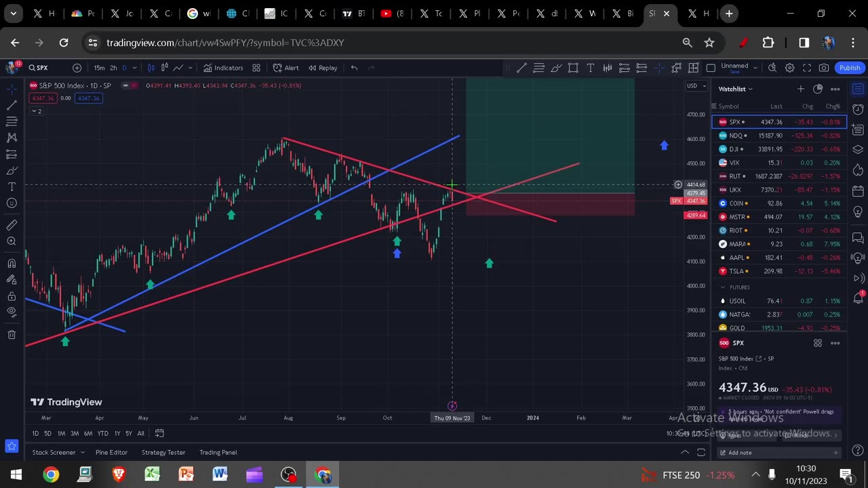Open Excel from the taskbar

(x=152, y=474)
